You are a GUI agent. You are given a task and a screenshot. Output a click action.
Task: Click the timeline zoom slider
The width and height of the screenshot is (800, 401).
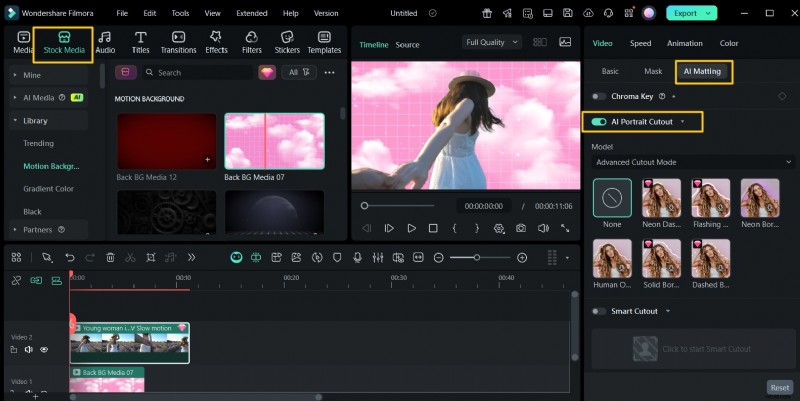(x=477, y=257)
